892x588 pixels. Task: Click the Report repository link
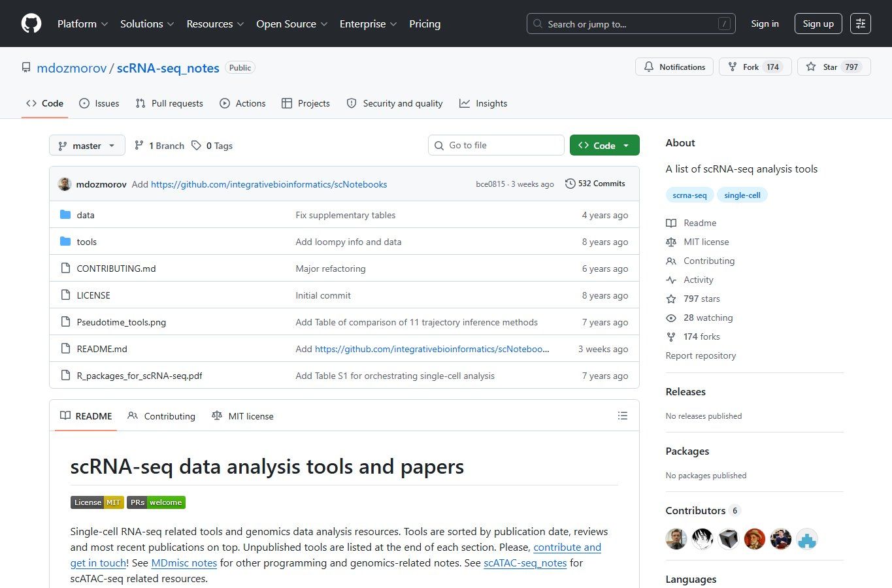[x=701, y=355]
